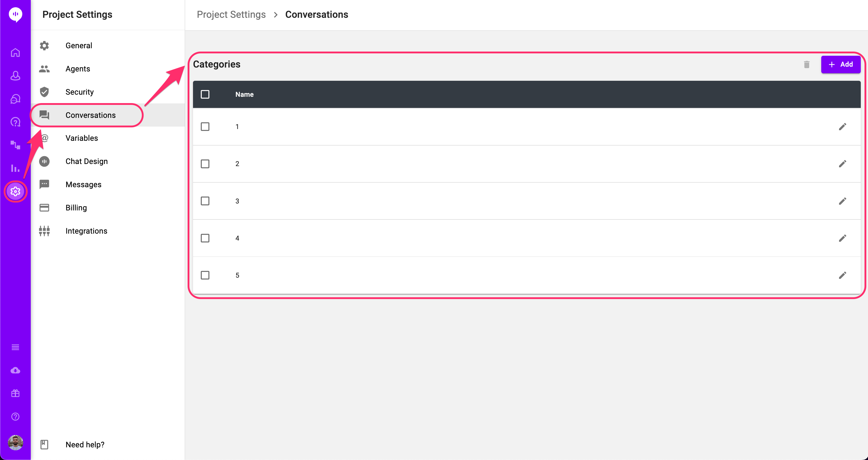Edit category 4 with pencil icon
This screenshot has height=460, width=868.
tap(842, 238)
